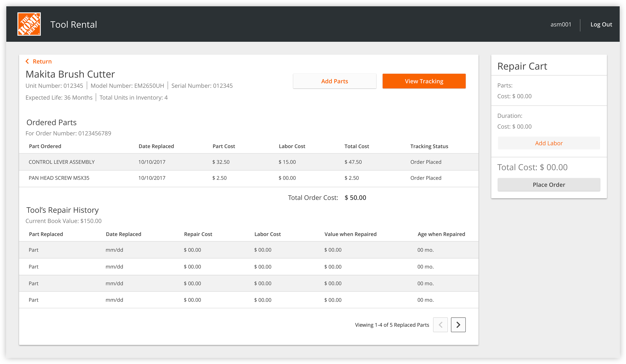Click Labor Cost header in Ordered Parts

pos(292,146)
